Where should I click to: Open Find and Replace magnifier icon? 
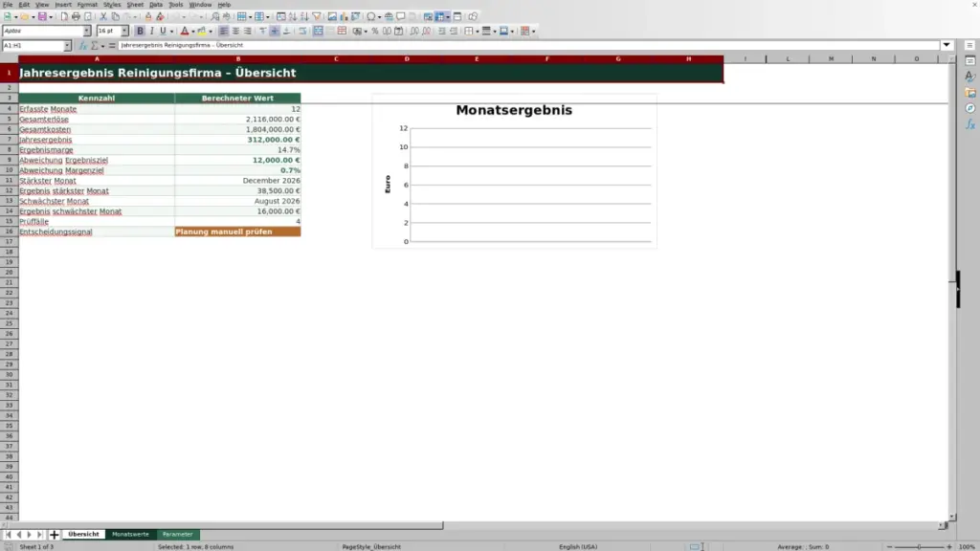[215, 16]
